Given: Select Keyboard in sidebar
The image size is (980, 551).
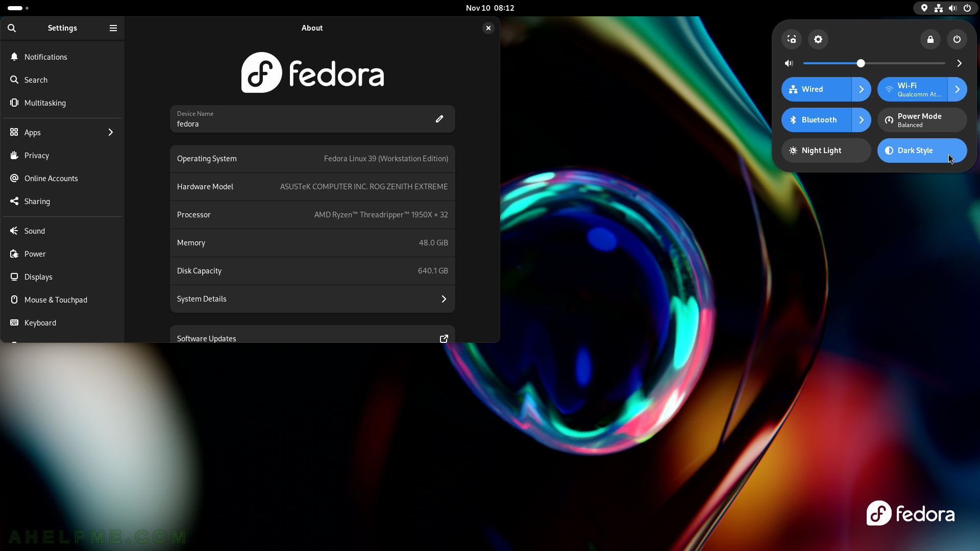Looking at the screenshot, I should coord(62,323).
